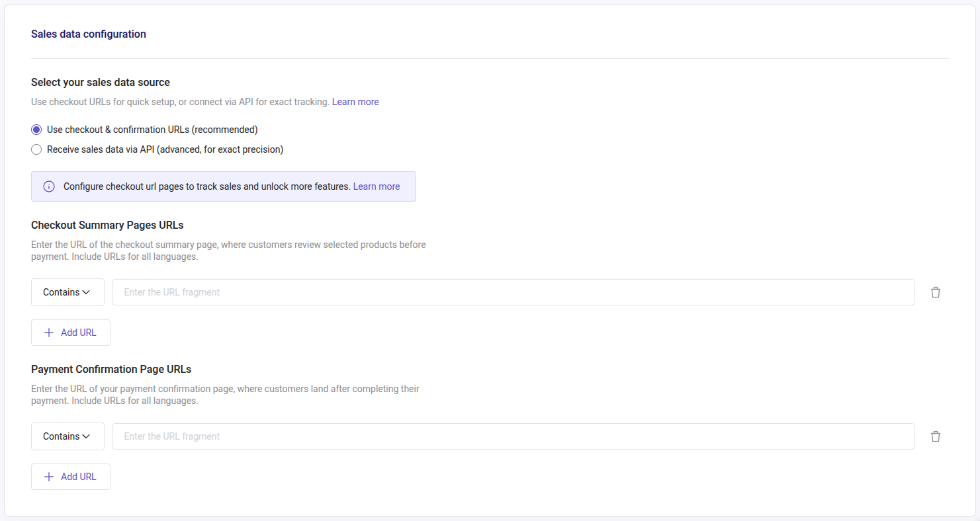Click trash icon for Payment Confirmation URL
The height and width of the screenshot is (521, 980).
click(935, 436)
